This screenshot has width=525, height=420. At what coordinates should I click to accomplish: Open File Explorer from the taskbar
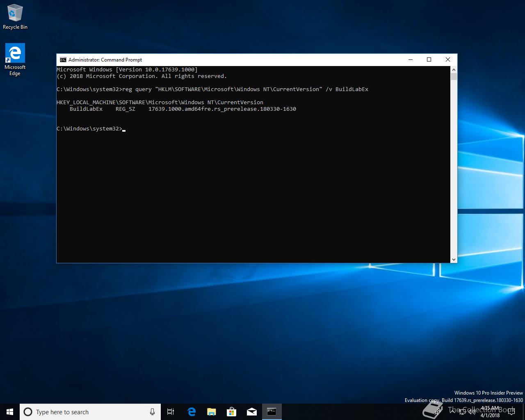tap(212, 412)
